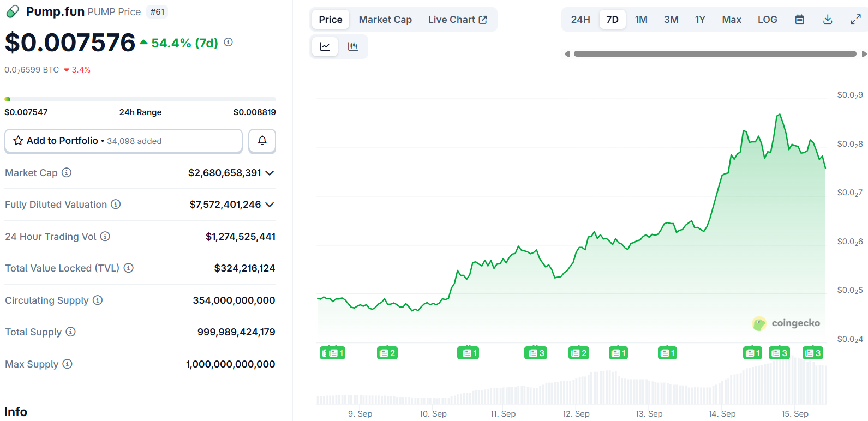The image size is (868, 421).
Task: Expand the Market Cap value chevron
Action: pyautogui.click(x=270, y=173)
